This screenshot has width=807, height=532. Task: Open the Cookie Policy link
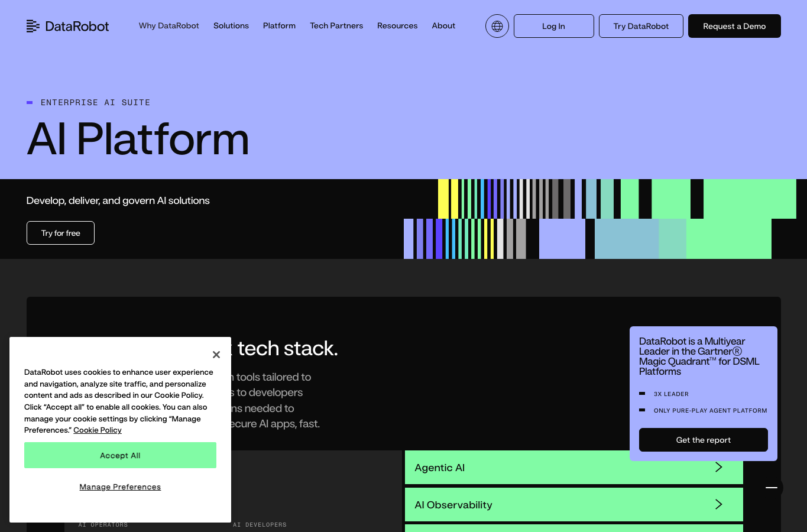tap(98, 430)
